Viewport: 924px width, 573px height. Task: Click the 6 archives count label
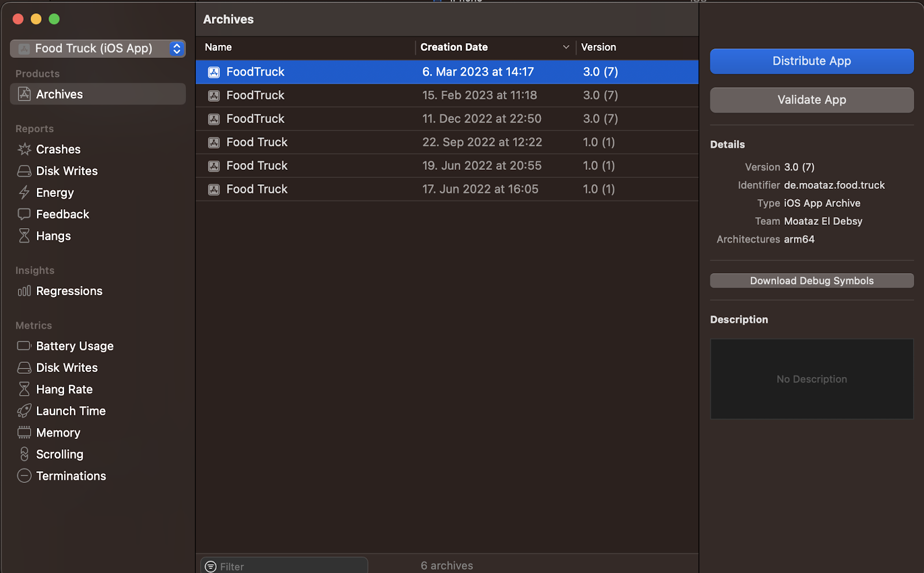click(x=447, y=565)
